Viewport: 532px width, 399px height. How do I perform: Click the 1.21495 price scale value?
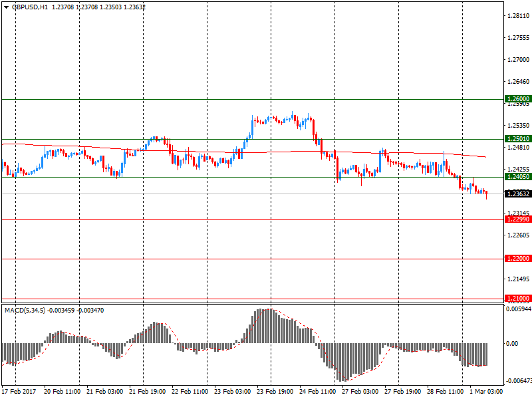point(518,279)
